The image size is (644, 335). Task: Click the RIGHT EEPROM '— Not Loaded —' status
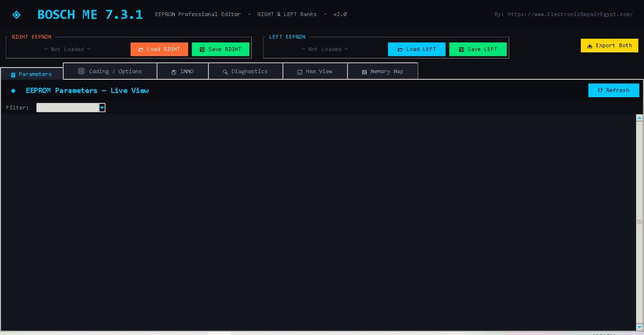[x=67, y=49]
